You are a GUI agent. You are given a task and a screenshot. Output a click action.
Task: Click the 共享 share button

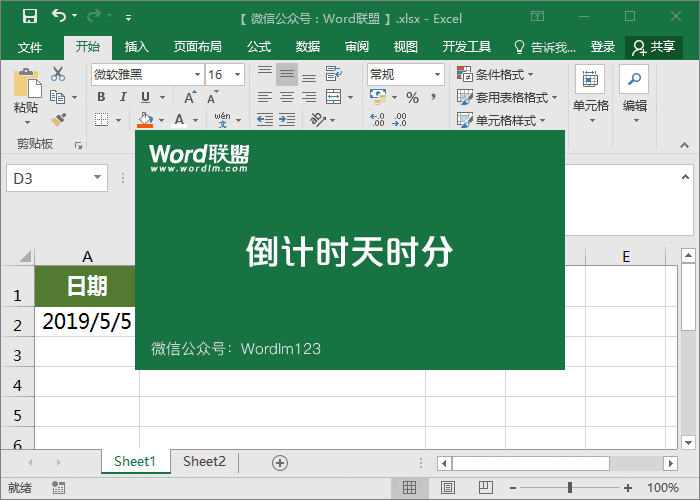(x=654, y=47)
